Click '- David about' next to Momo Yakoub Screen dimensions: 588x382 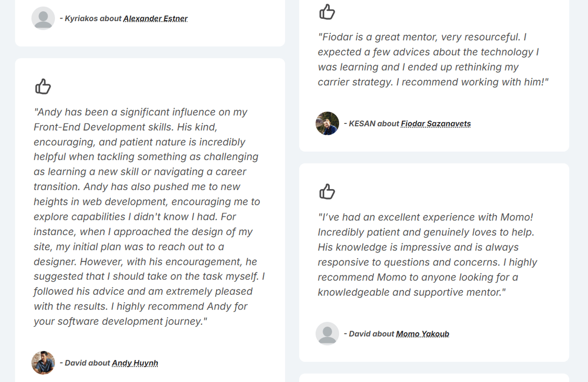pos(369,334)
